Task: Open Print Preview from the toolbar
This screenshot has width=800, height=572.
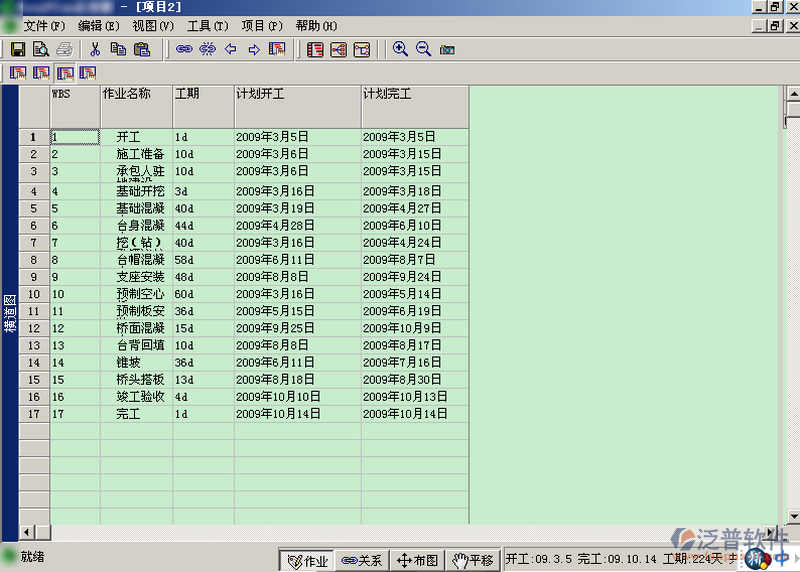Action: pyautogui.click(x=41, y=49)
